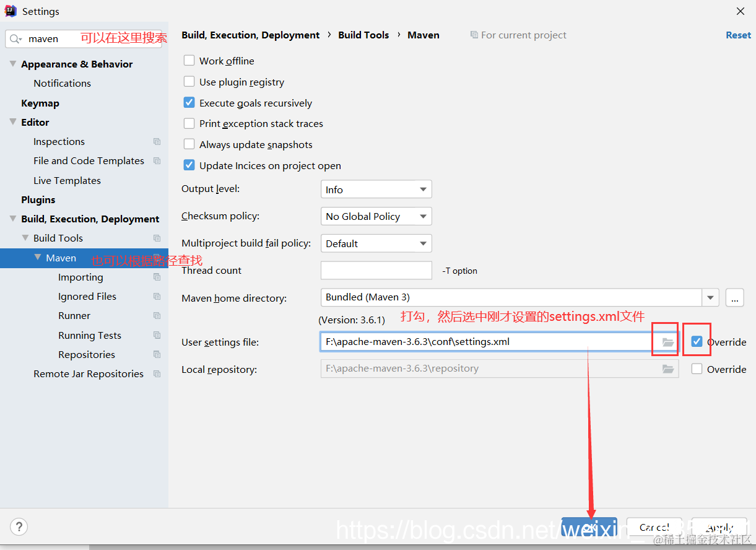Viewport: 756px width, 550px height.
Task: Select Running Tests under Maven
Action: tap(90, 335)
